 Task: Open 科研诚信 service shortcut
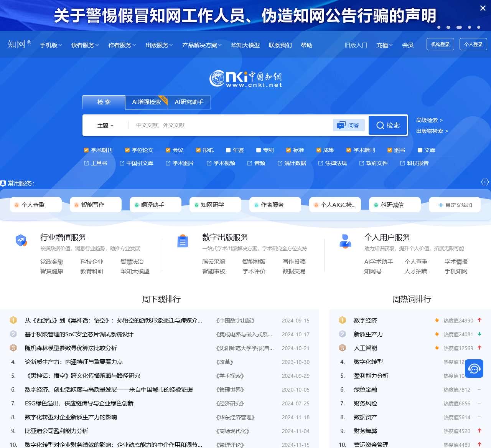[395, 205]
